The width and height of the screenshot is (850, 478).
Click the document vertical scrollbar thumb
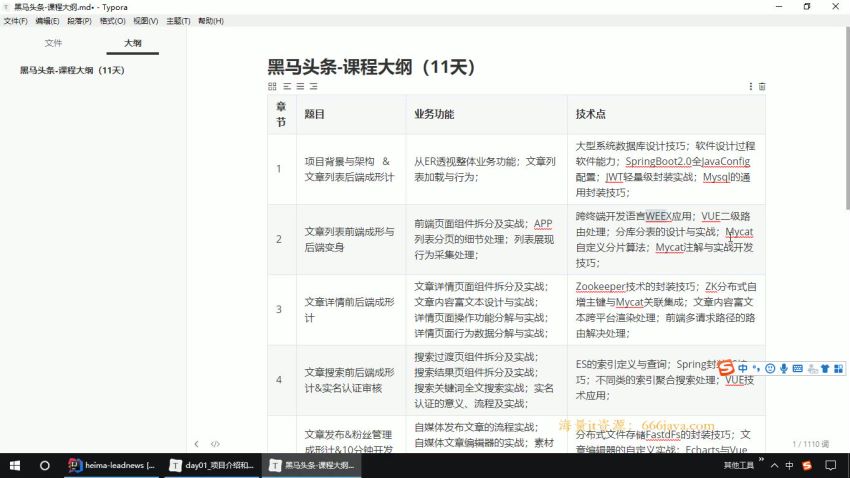847,118
